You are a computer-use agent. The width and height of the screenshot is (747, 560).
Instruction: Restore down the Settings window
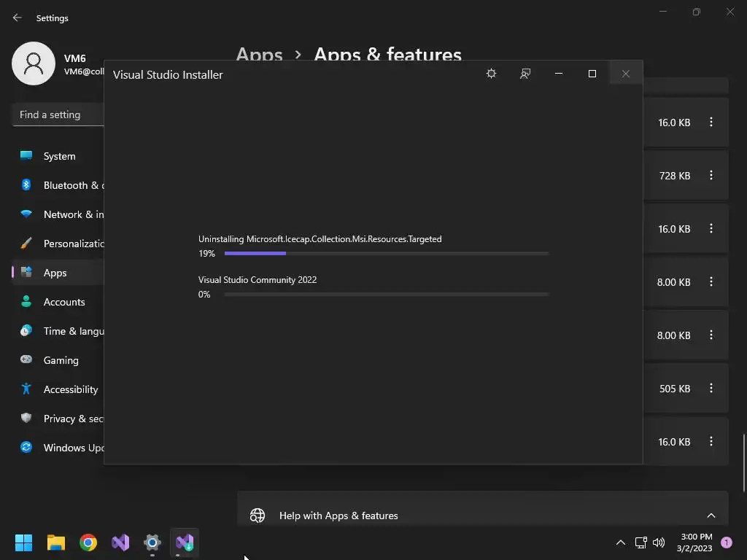[697, 12]
